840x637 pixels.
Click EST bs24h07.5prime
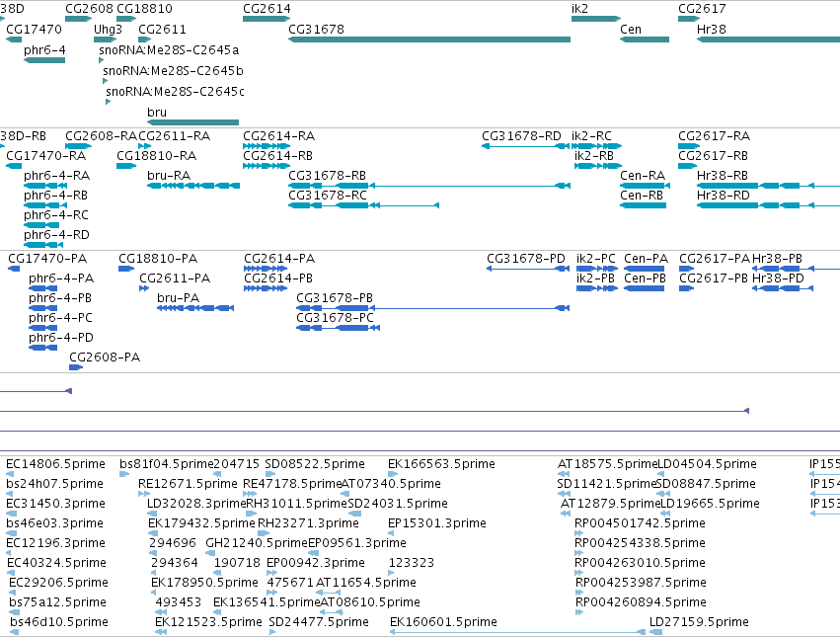[x=54, y=484]
